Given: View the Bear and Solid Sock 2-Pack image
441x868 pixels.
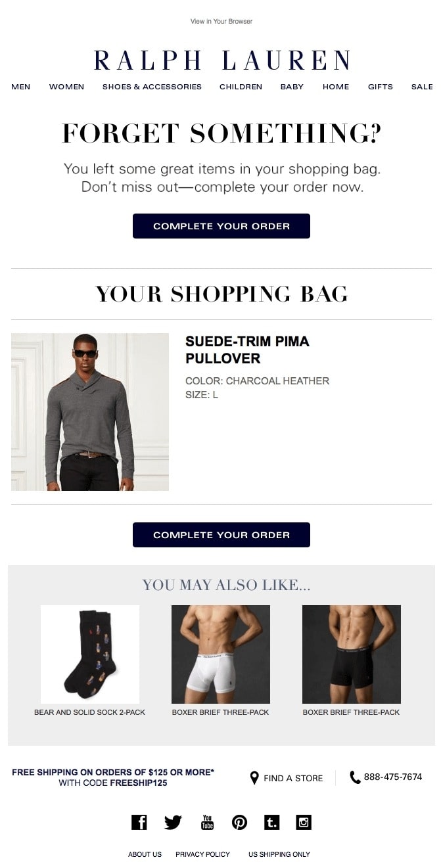Looking at the screenshot, I should pyautogui.click(x=90, y=654).
